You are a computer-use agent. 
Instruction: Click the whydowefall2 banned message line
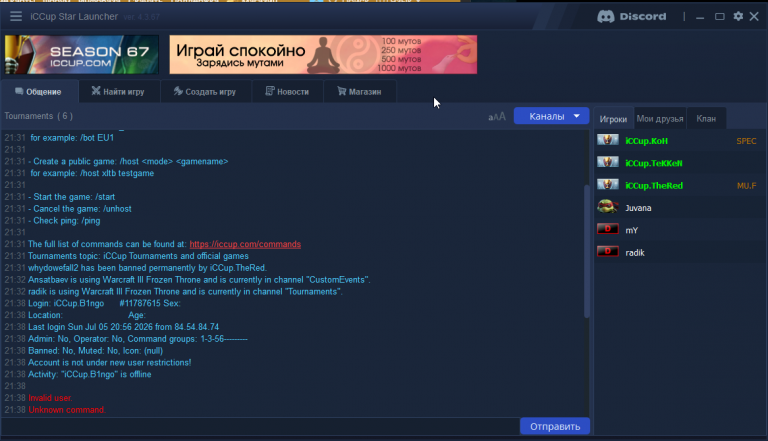147,268
